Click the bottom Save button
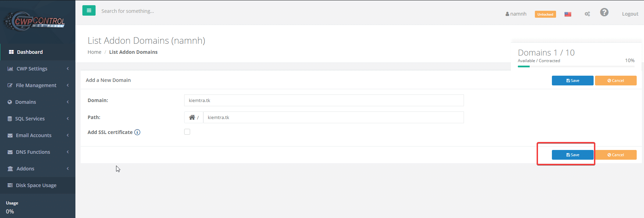644x218 pixels. click(572, 155)
